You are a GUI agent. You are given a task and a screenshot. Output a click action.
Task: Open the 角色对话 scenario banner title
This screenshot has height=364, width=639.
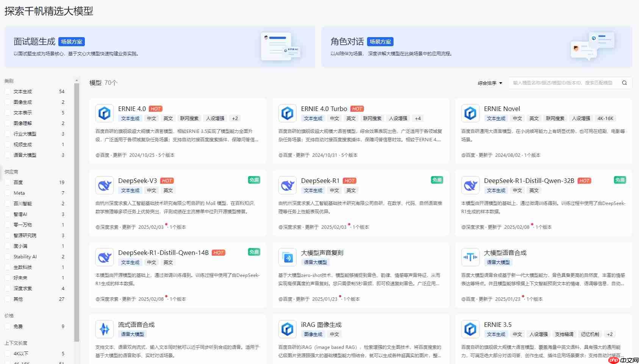[x=347, y=42]
